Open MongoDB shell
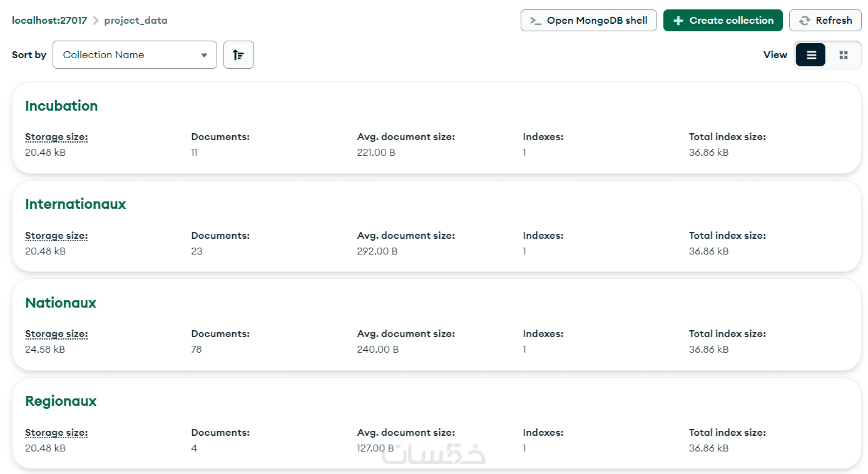Screen dimensions: 868x474 [x=588, y=21]
